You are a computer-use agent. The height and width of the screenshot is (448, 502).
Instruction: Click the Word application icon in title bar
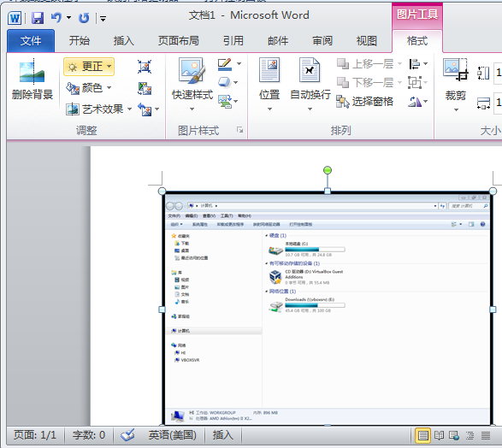click(x=15, y=18)
